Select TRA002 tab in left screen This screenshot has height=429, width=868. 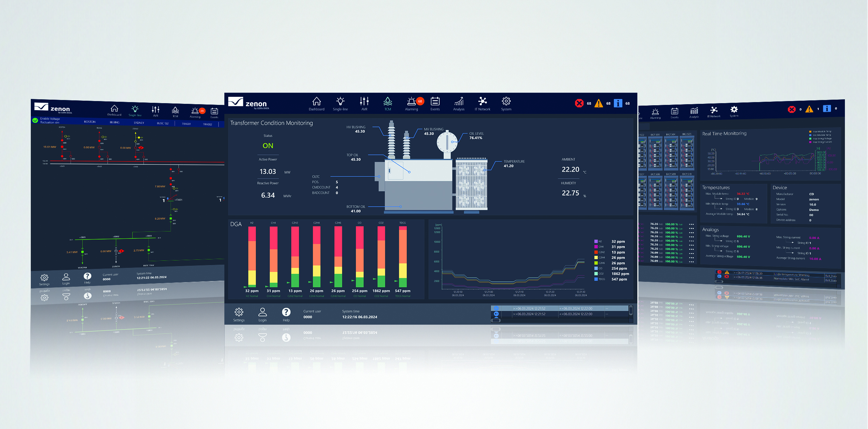tap(208, 124)
